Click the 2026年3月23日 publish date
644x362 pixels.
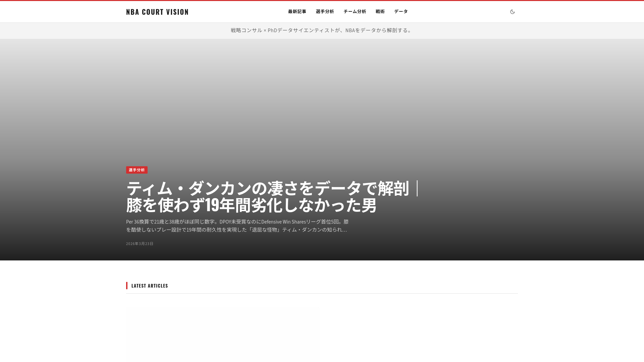coord(140,244)
